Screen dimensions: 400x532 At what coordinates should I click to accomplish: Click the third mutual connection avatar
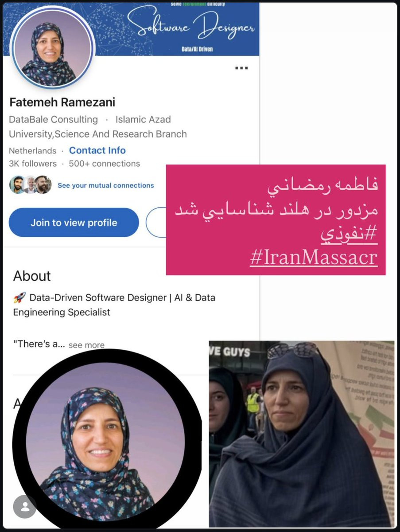pyautogui.click(x=43, y=185)
